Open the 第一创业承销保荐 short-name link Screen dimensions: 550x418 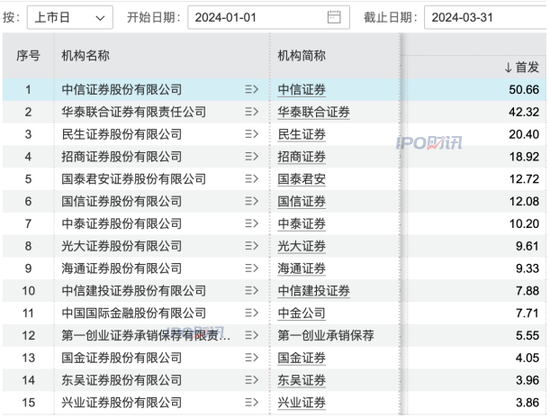[x=326, y=336]
